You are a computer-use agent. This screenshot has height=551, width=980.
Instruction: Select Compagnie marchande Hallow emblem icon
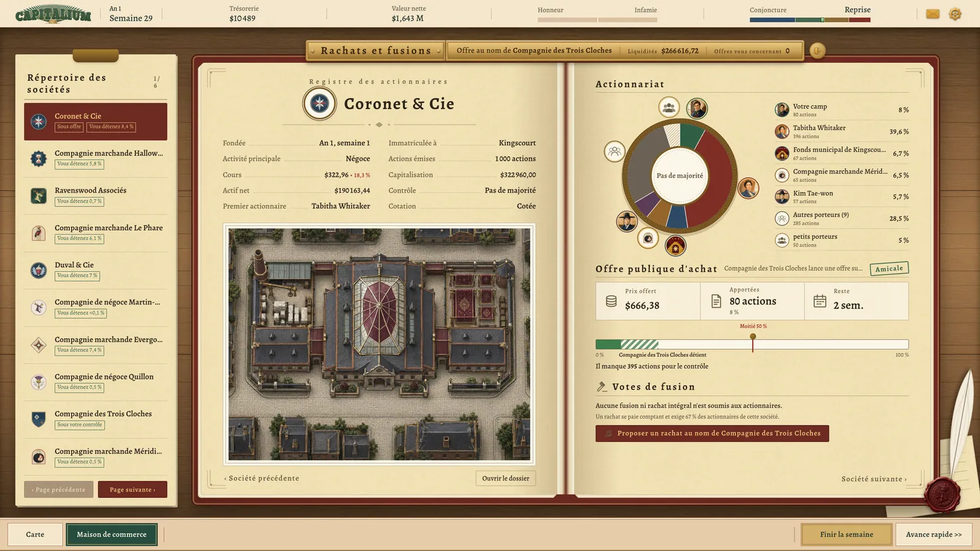coord(39,159)
